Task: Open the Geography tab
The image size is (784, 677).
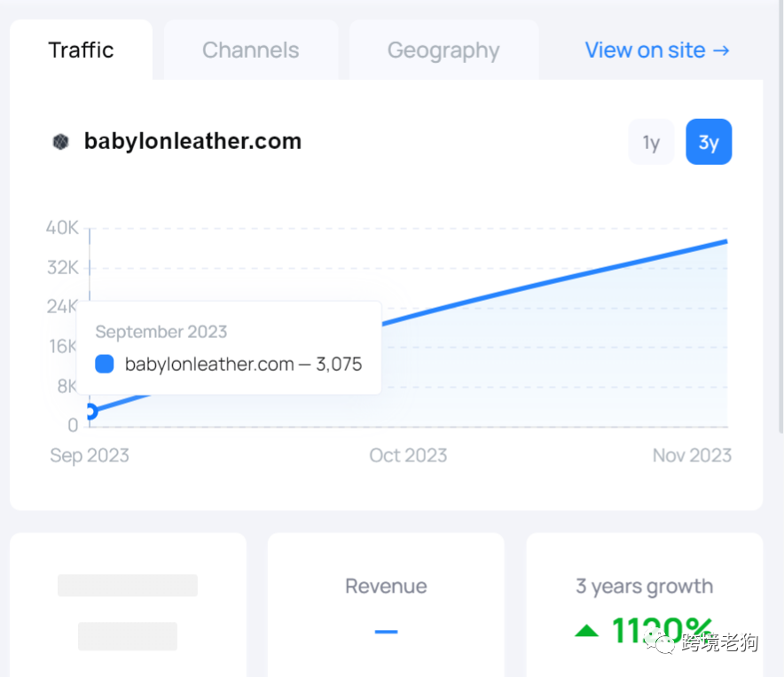Action: [443, 50]
